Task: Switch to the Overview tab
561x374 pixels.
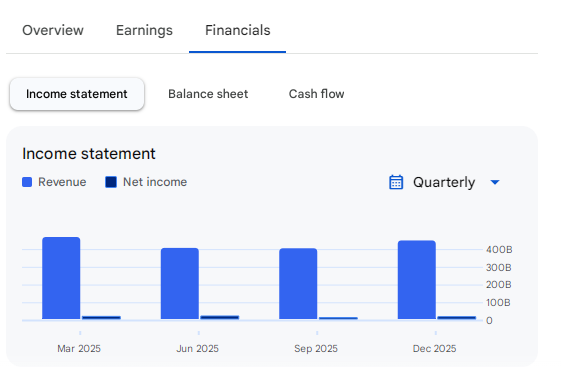Action: pyautogui.click(x=53, y=30)
